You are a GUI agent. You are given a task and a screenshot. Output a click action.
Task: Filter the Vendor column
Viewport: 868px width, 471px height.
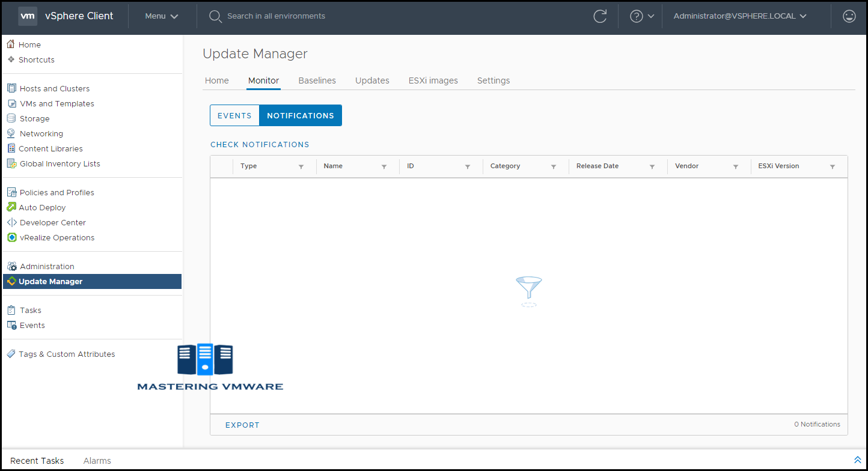pyautogui.click(x=736, y=167)
